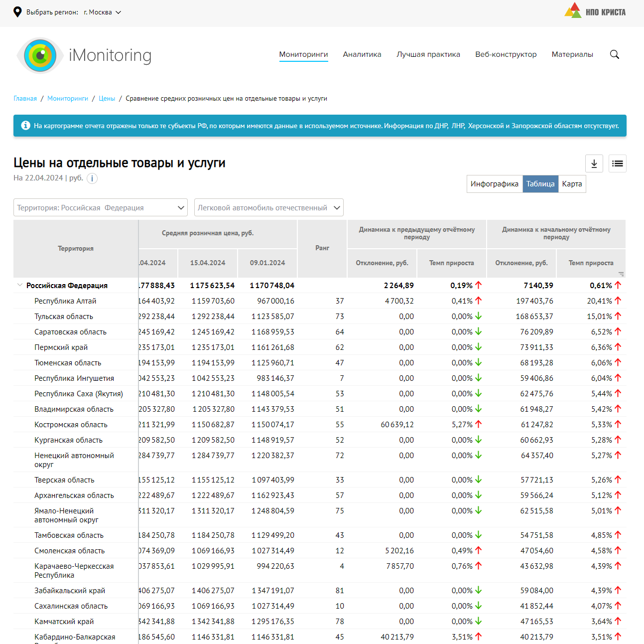Sort by the Ранг column header

pos(322,248)
